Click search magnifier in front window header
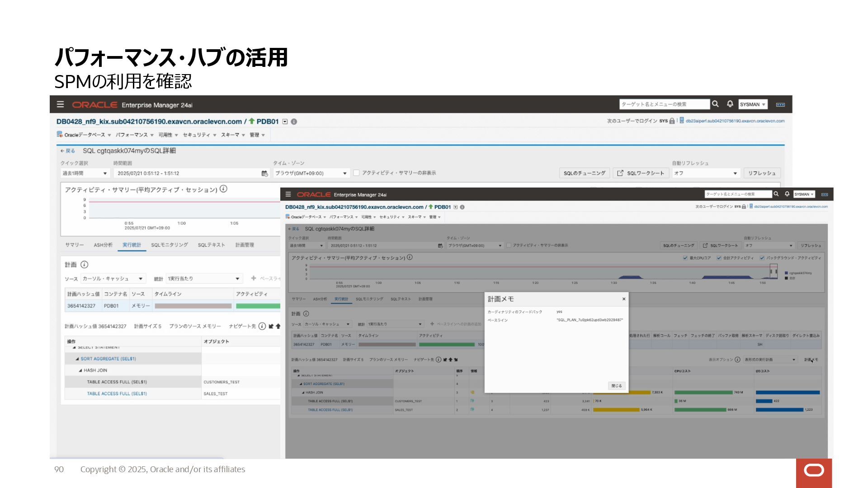The width and height of the screenshot is (868, 488). pyautogui.click(x=776, y=194)
